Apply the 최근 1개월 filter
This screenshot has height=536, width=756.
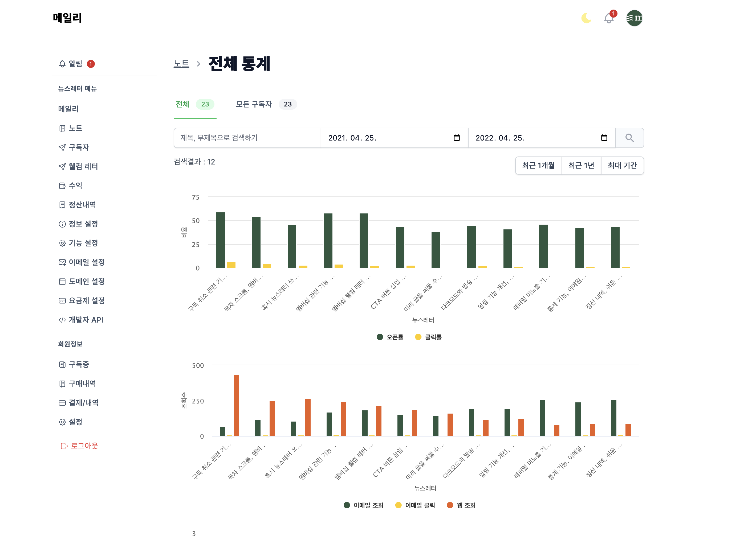(x=539, y=165)
